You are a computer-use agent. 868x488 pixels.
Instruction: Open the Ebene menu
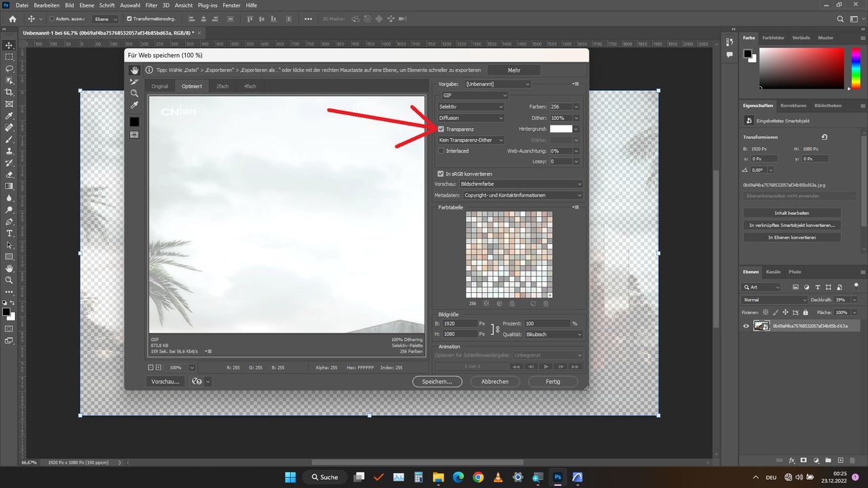click(87, 5)
